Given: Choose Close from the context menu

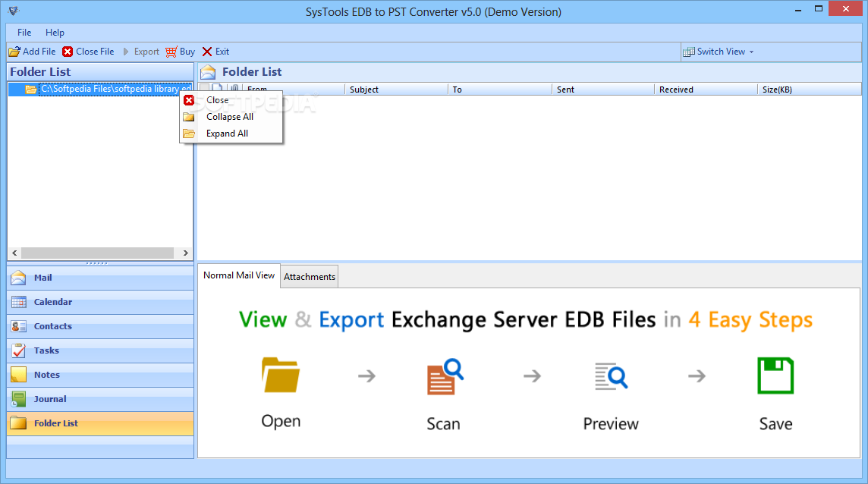Looking at the screenshot, I should click(x=231, y=100).
